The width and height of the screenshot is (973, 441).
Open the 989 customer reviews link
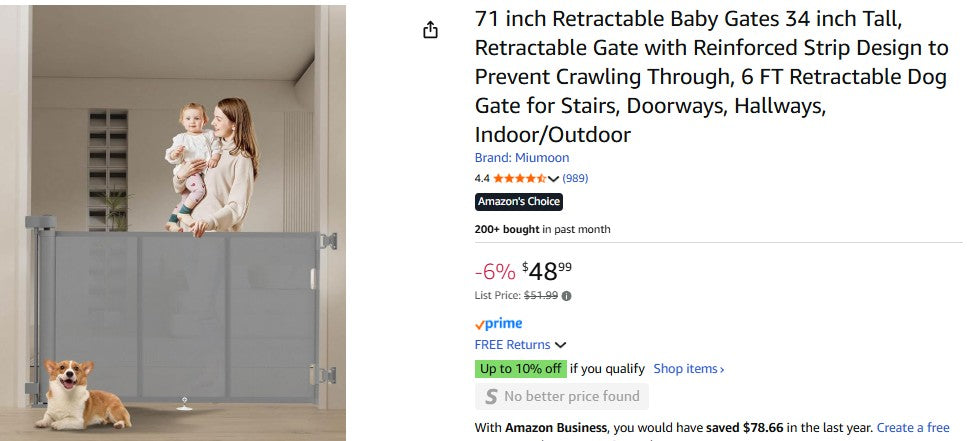pos(575,179)
